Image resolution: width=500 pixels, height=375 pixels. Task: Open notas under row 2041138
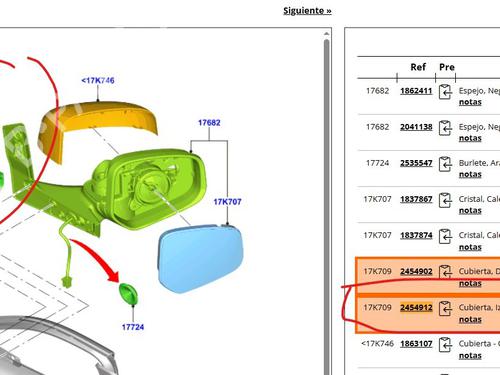pos(470,138)
